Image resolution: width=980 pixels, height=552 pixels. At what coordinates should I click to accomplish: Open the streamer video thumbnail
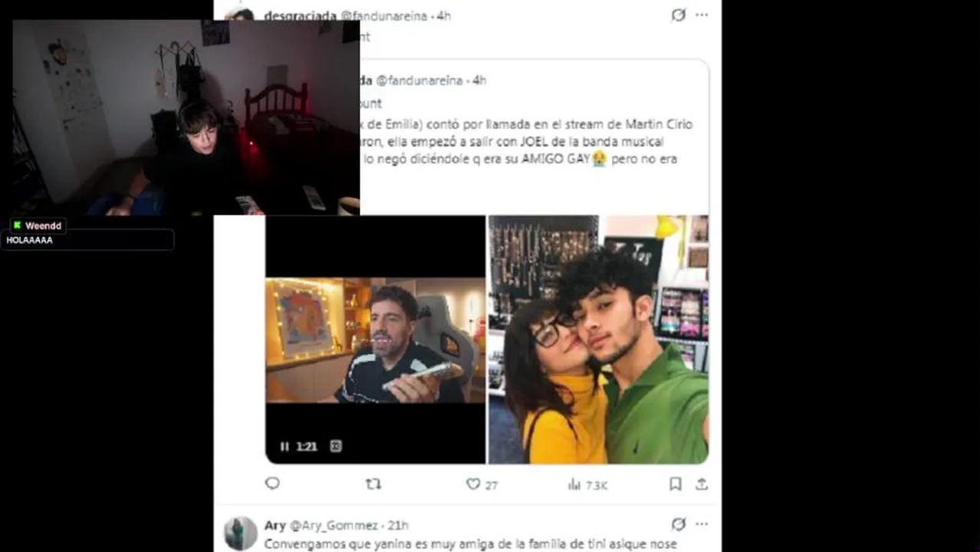(x=376, y=340)
